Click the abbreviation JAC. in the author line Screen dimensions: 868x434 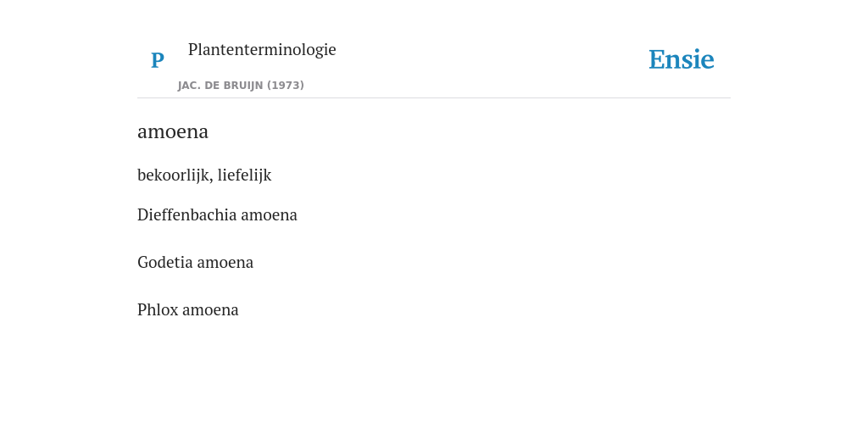point(190,86)
